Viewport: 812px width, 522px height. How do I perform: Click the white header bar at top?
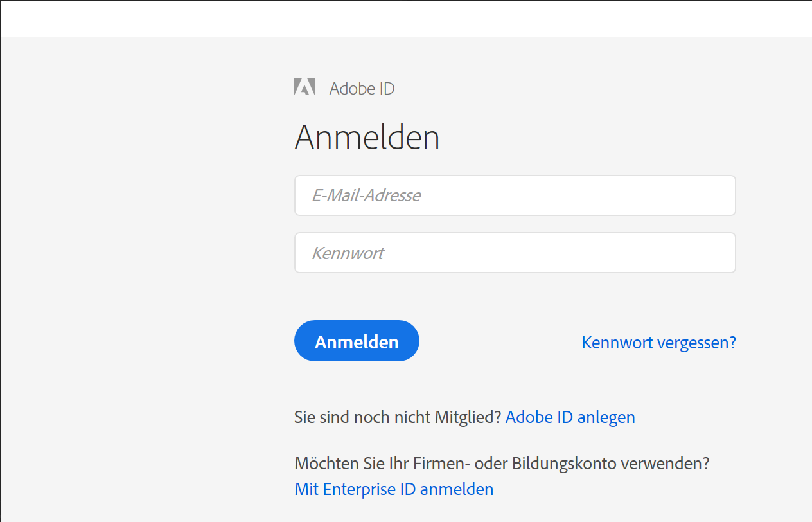point(406,19)
